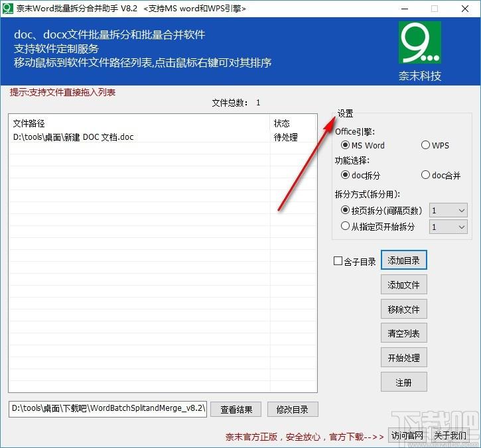
Task: Click the output directory path field
Action: click(x=107, y=409)
